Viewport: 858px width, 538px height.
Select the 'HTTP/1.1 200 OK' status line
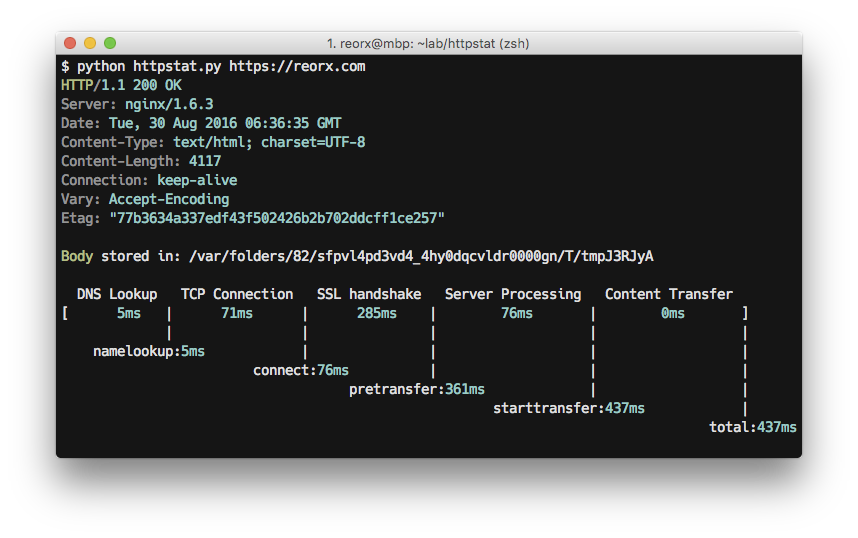click(x=121, y=85)
